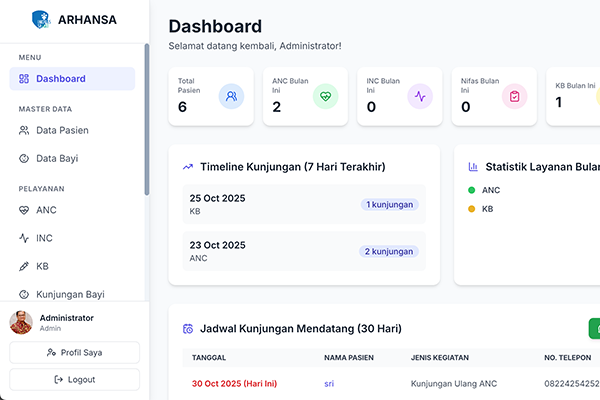
Task: Click the Nifas Bulan Ini clipboard icon
Action: click(515, 96)
